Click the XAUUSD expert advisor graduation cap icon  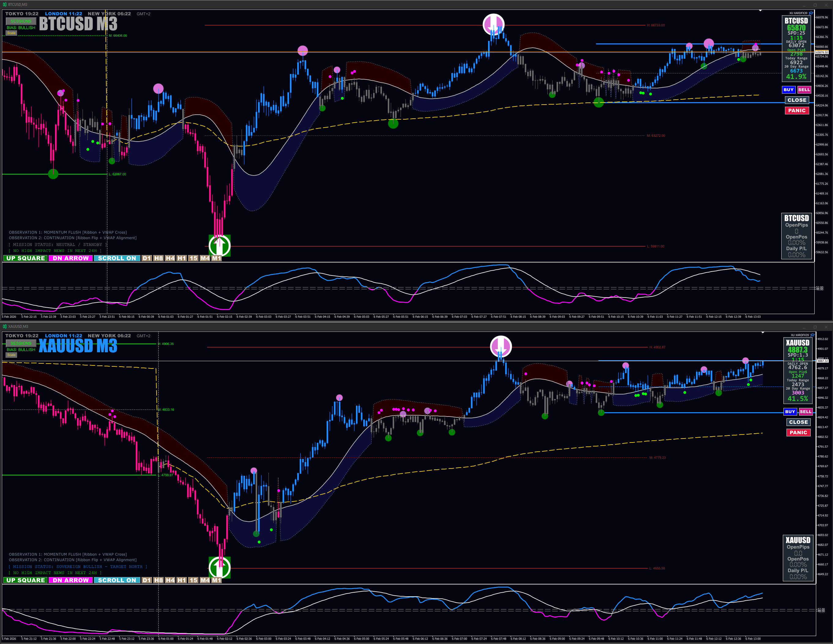pyautogui.click(x=813, y=335)
